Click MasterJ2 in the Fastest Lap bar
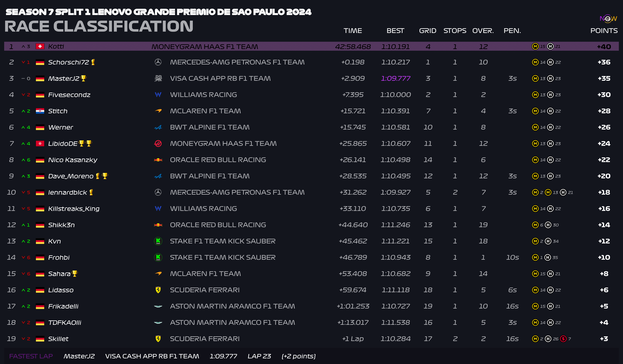 click(79, 356)
